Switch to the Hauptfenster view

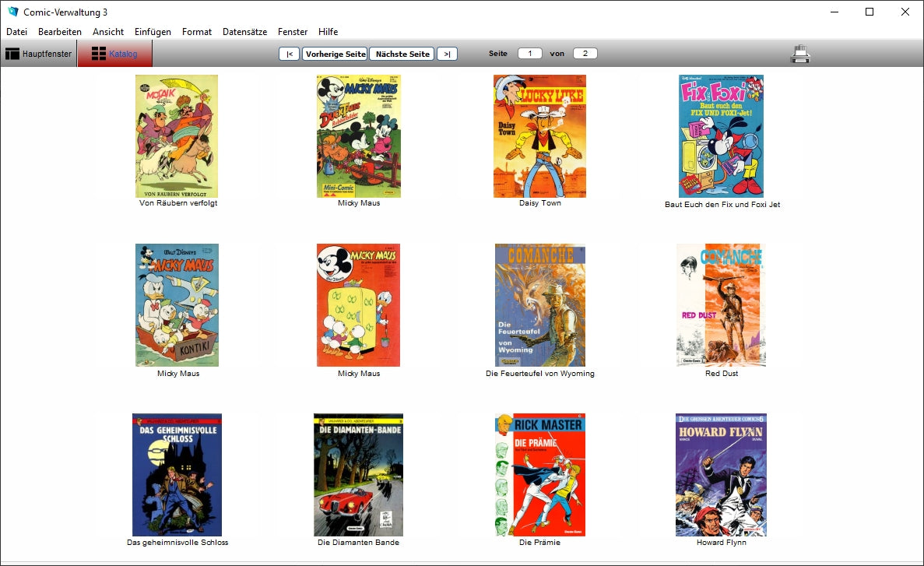(x=39, y=54)
